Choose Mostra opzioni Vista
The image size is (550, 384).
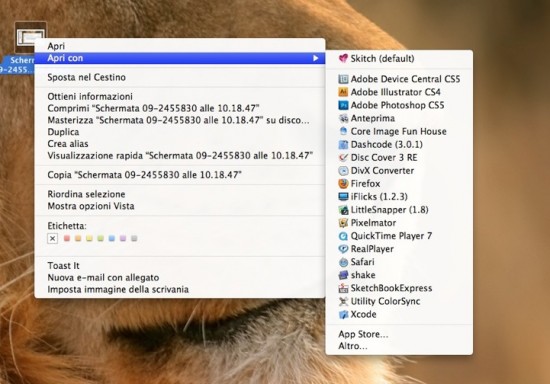point(180,206)
